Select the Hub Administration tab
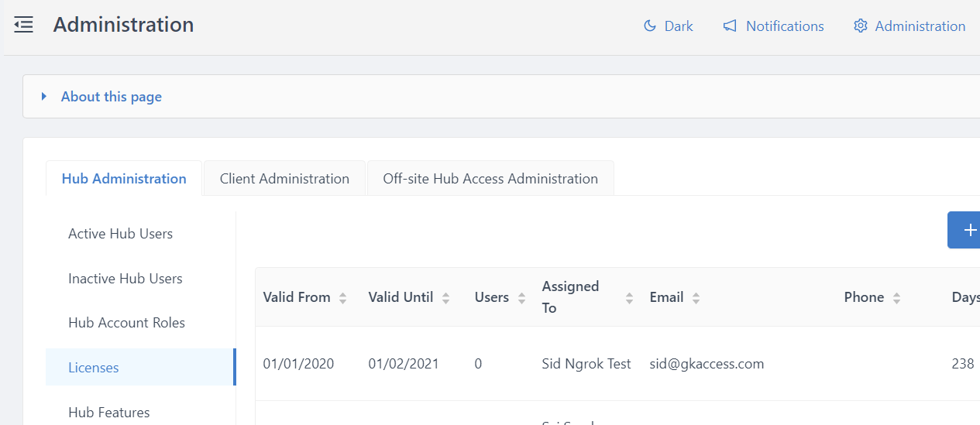The width and height of the screenshot is (980, 425). pos(124,179)
